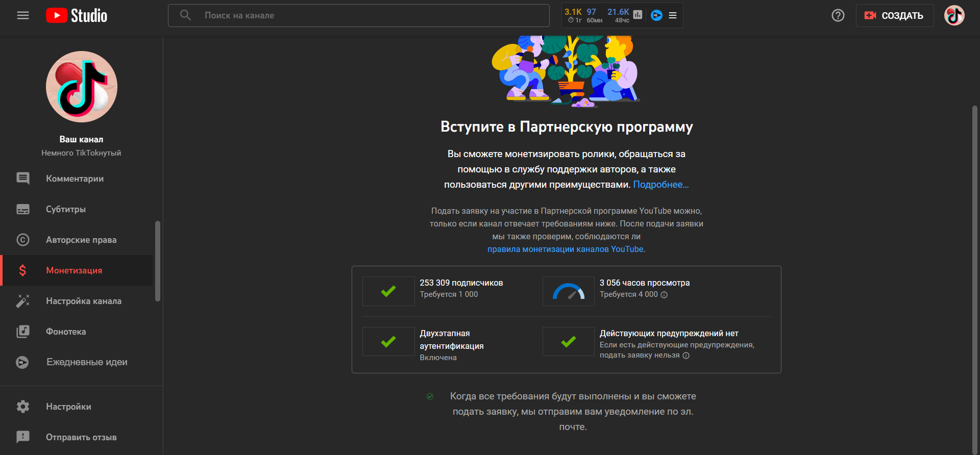This screenshot has height=455, width=980.
Task: Click the Авторские права copyright icon
Action: [23, 240]
